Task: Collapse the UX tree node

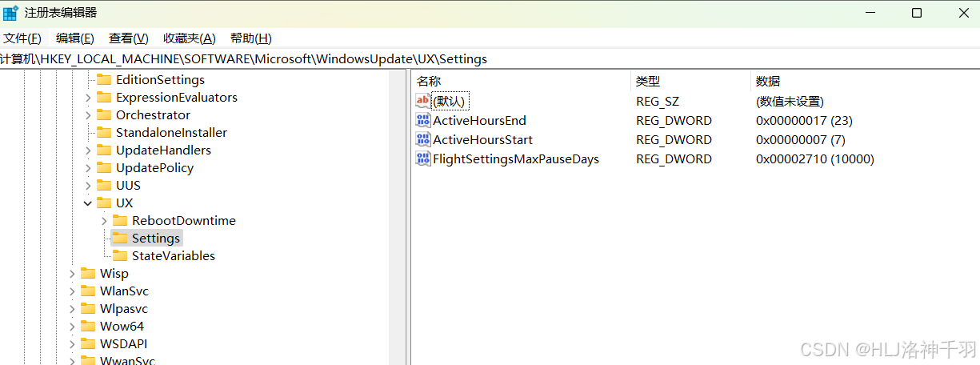Action: [88, 203]
